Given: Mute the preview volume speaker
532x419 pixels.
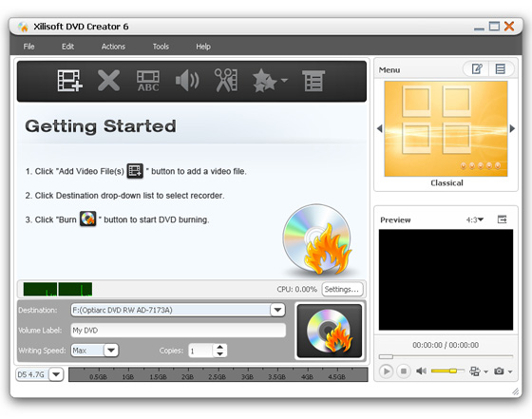Looking at the screenshot, I should point(421,371).
